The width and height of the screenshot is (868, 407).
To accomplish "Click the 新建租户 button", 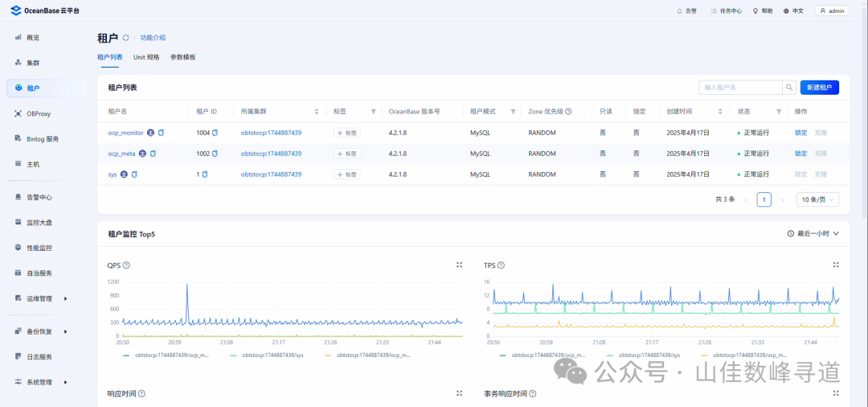I will (819, 88).
